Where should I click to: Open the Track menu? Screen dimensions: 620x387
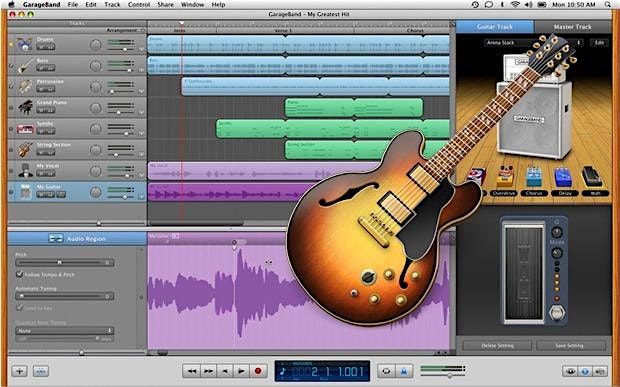(112, 4)
